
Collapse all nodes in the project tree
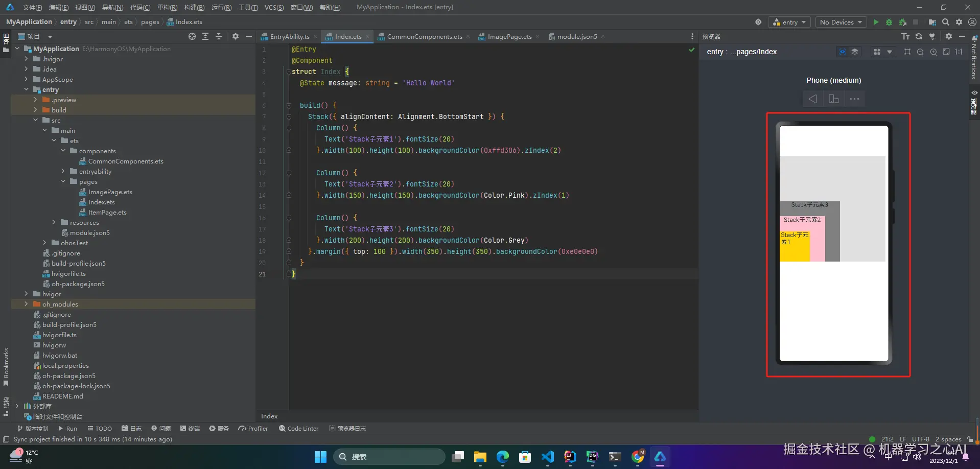219,36
